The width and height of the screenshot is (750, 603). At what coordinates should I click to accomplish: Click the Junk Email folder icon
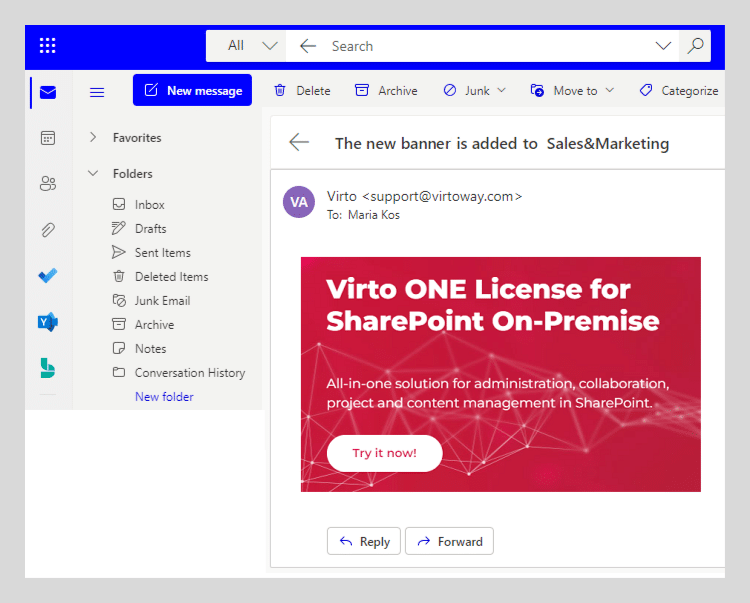click(x=119, y=300)
